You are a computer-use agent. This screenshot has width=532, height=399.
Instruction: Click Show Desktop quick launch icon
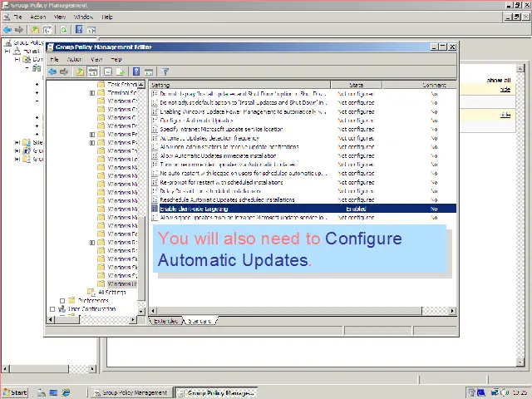(x=53, y=392)
